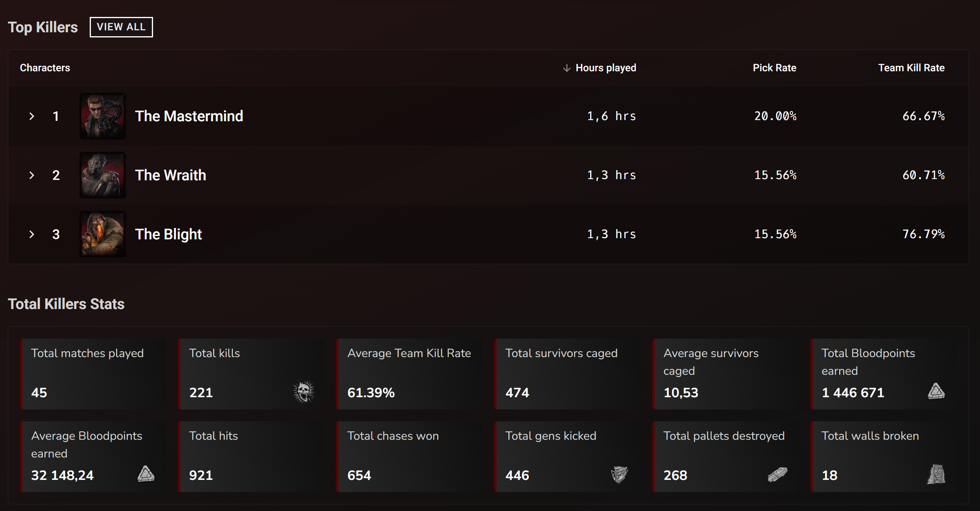Sort table by Team Kill Rate column
This screenshot has width=980, height=511.
(911, 67)
